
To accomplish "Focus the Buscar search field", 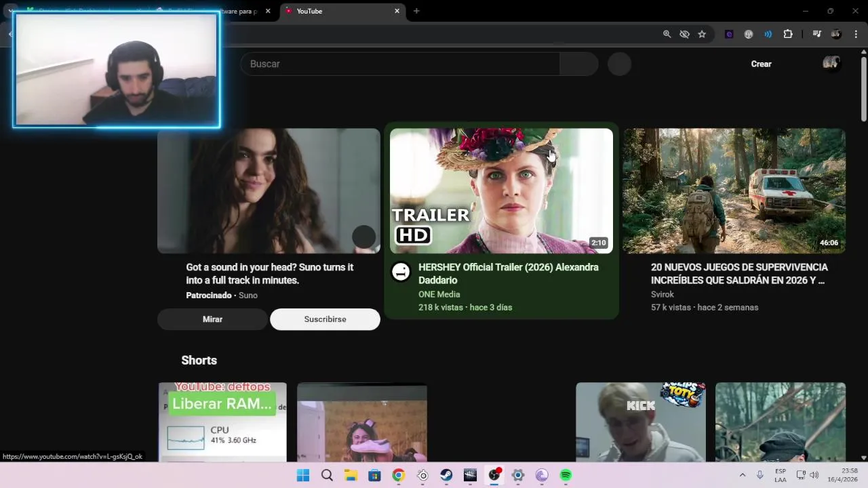I will pyautogui.click(x=400, y=64).
